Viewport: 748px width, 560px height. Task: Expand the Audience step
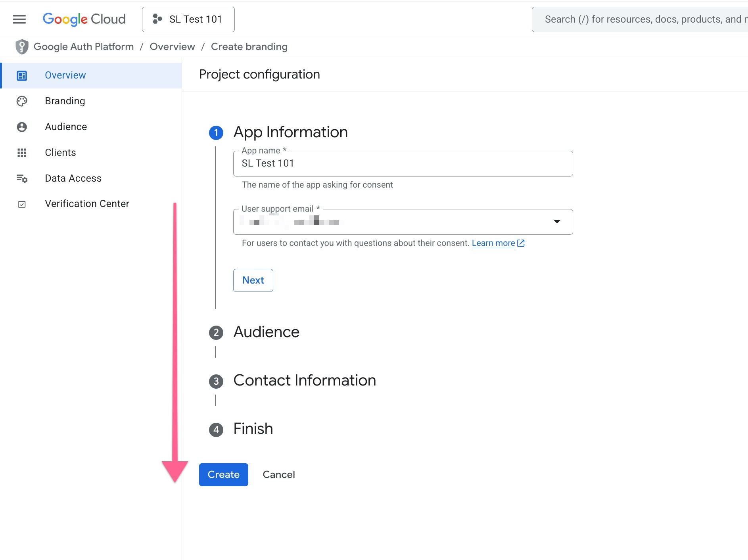(266, 332)
